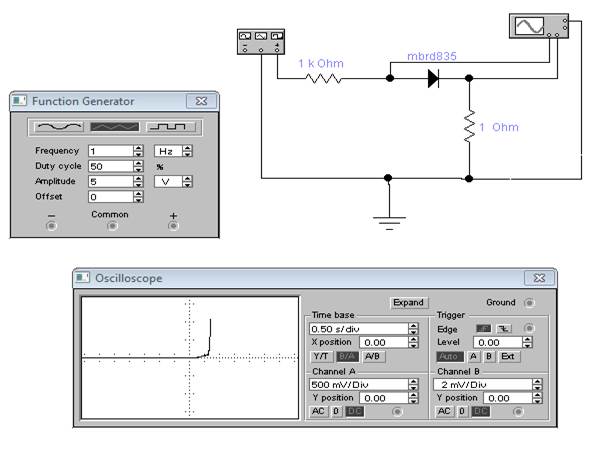The height and width of the screenshot is (458, 607).
Task: Click the Amplitude input field
Action: (111, 181)
